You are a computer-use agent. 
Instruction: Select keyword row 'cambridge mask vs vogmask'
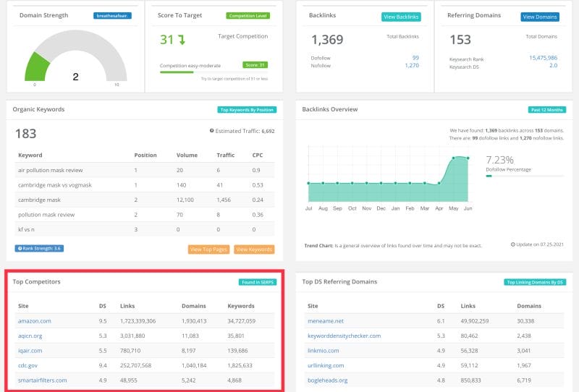(x=145, y=185)
